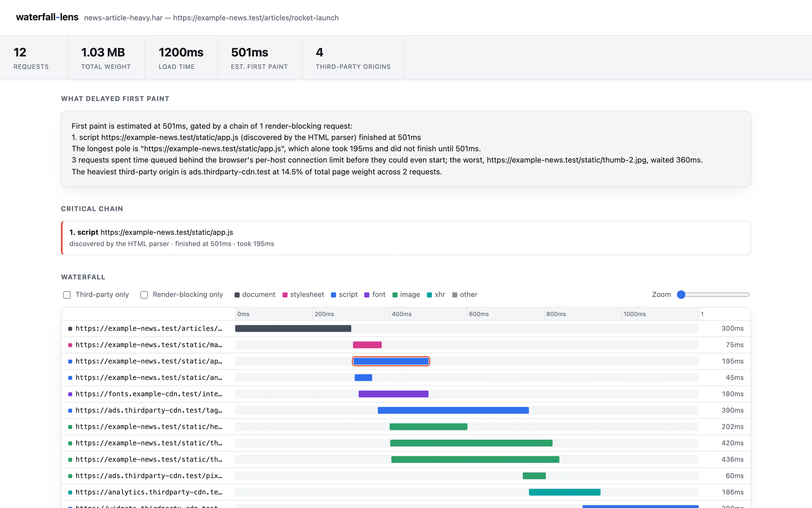Select the fonts.example-cdn.test row URL
The height and width of the screenshot is (508, 812).
click(149, 394)
